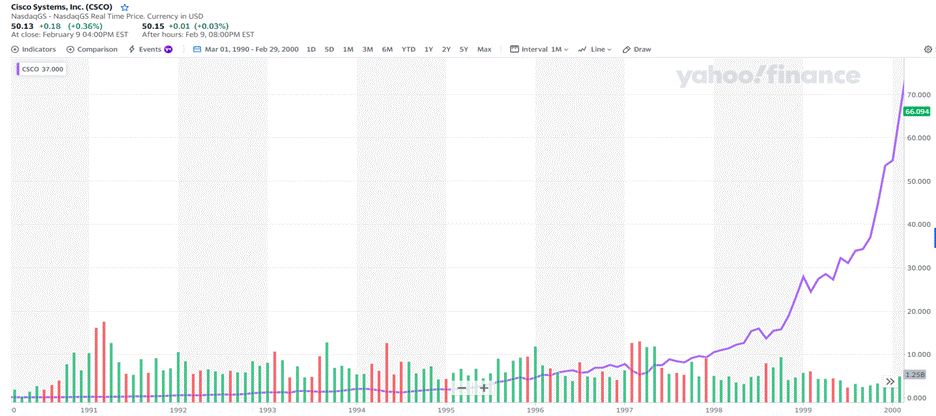
Task: Click the CSCO 37.000 legend label
Action: (41, 69)
